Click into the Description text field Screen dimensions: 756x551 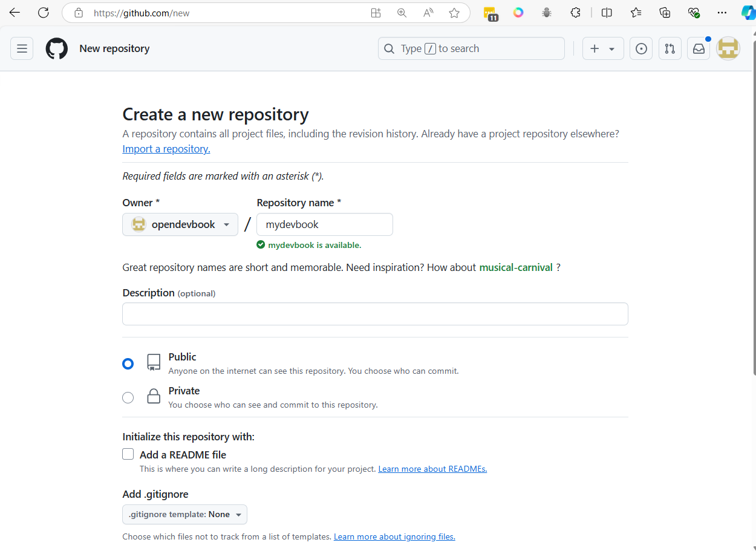click(375, 314)
